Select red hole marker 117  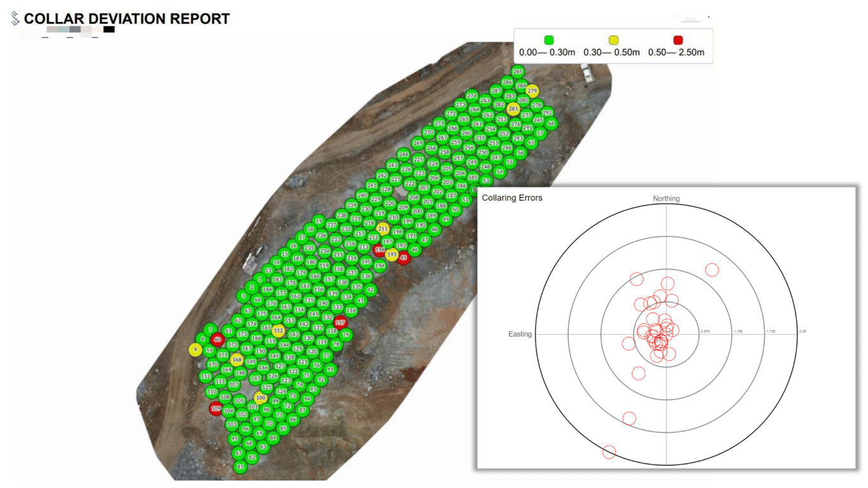click(x=341, y=323)
